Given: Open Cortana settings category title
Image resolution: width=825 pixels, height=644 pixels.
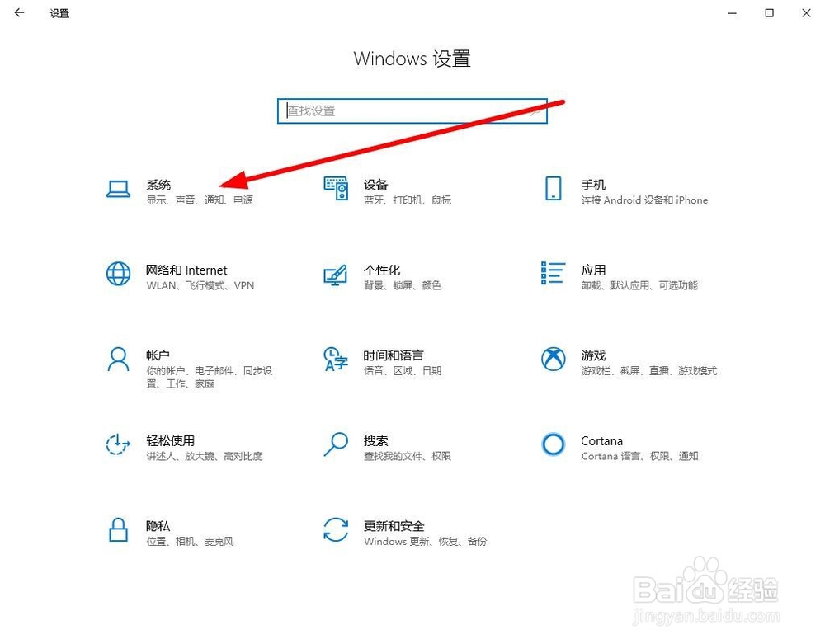Looking at the screenshot, I should coord(602,440).
